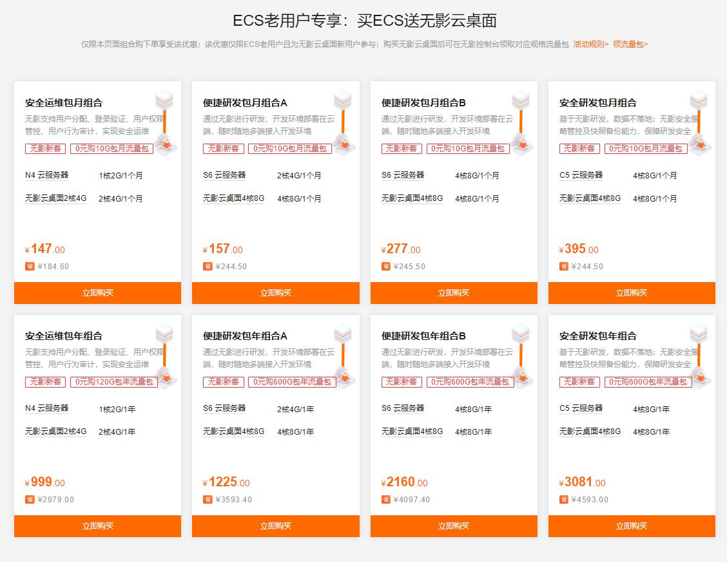This screenshot has height=588, width=727.
Task: Click the server illustration on 安全运维包年组合 card
Action: (165, 356)
